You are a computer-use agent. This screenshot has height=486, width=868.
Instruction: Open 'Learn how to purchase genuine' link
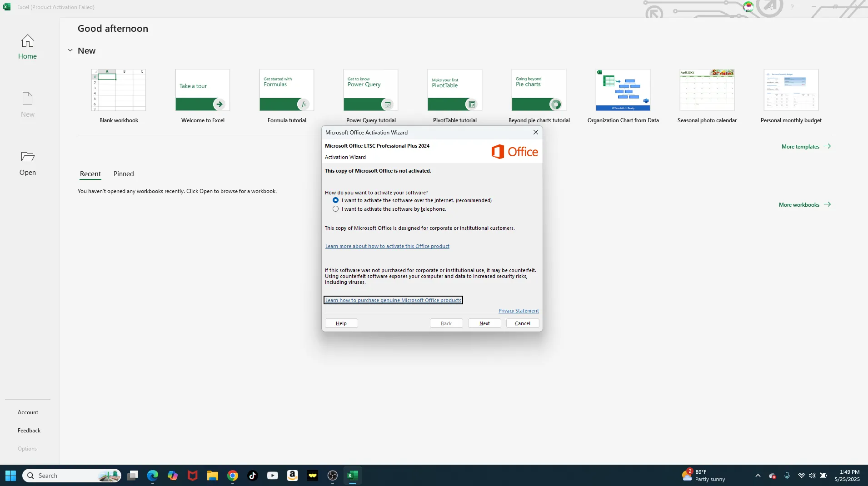[x=393, y=300]
